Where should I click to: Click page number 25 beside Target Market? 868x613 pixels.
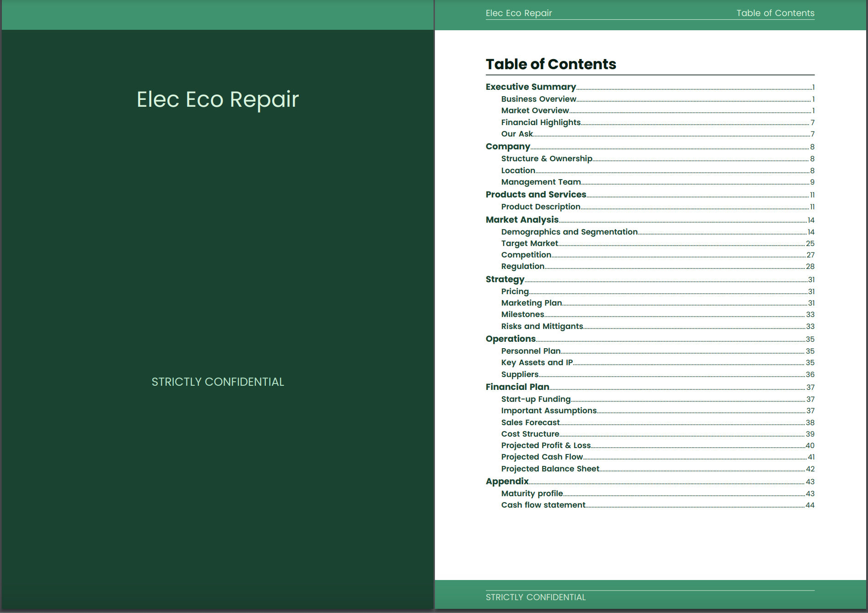(810, 244)
